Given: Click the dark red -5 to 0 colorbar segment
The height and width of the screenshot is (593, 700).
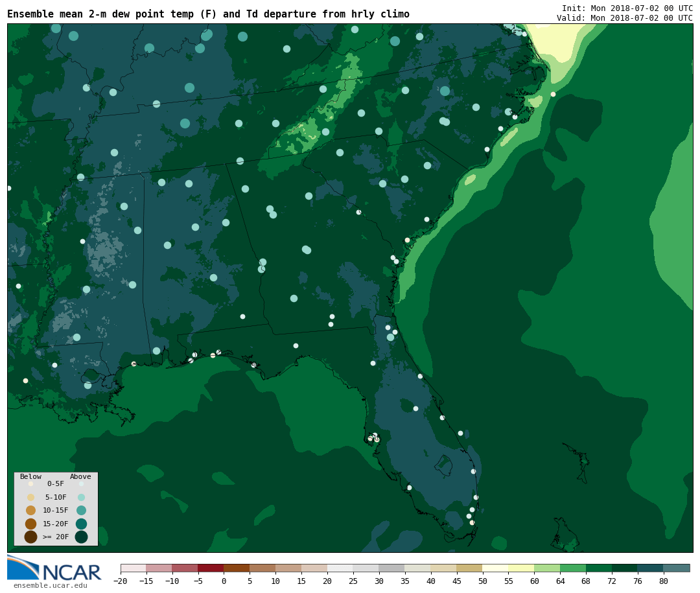Looking at the screenshot, I should point(211,568).
